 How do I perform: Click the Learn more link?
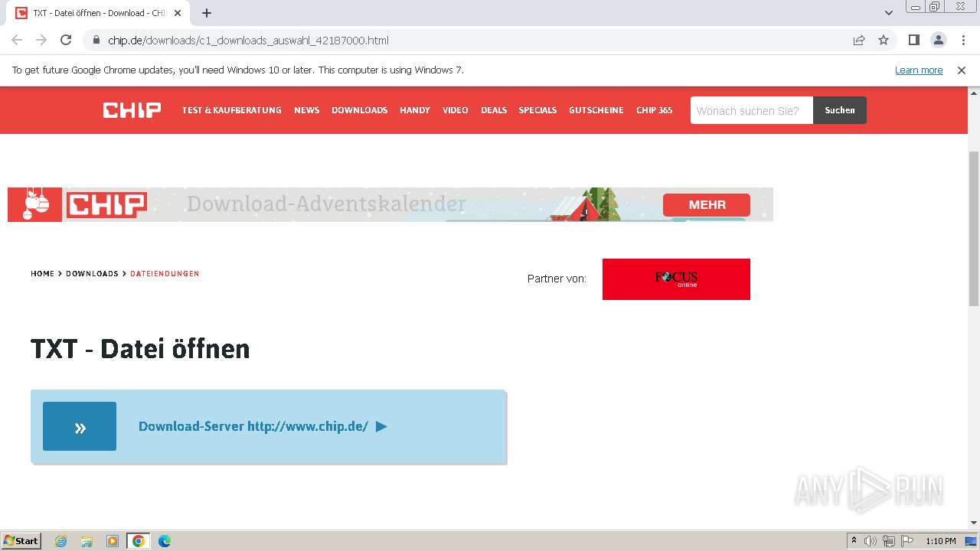click(x=919, y=70)
